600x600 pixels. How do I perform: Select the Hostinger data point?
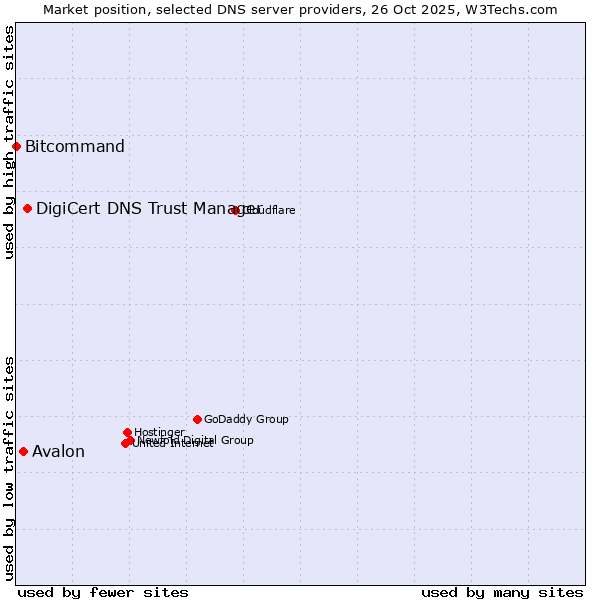[127, 432]
